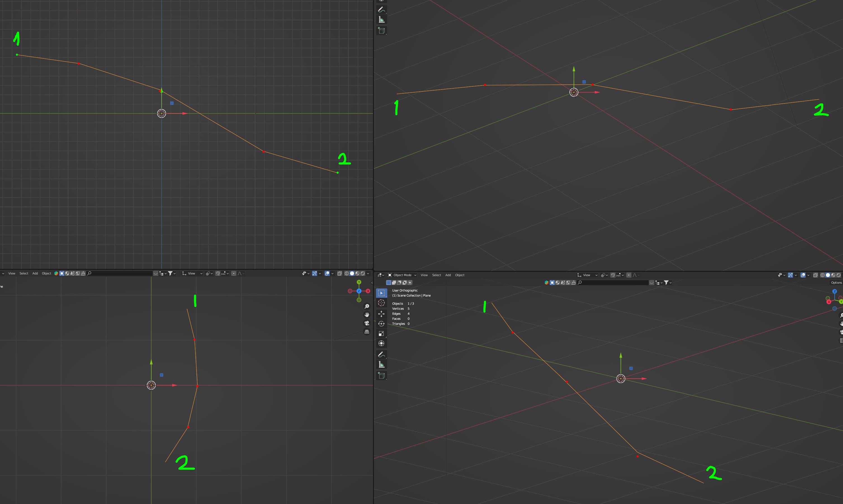Pick the Rotate tool

381,324
